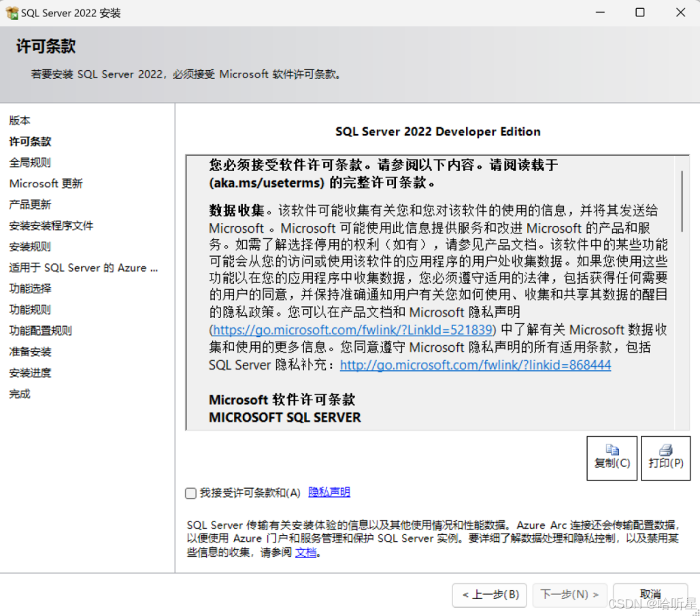Viewport: 700px width, 616px height.
Task: Open the 文档 link in the notice
Action: pos(306,553)
